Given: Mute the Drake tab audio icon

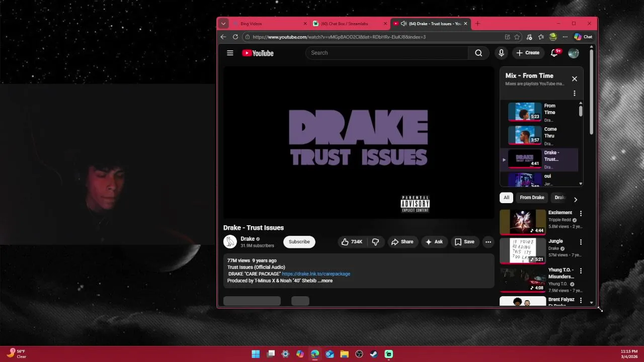Looking at the screenshot, I should tap(404, 24).
